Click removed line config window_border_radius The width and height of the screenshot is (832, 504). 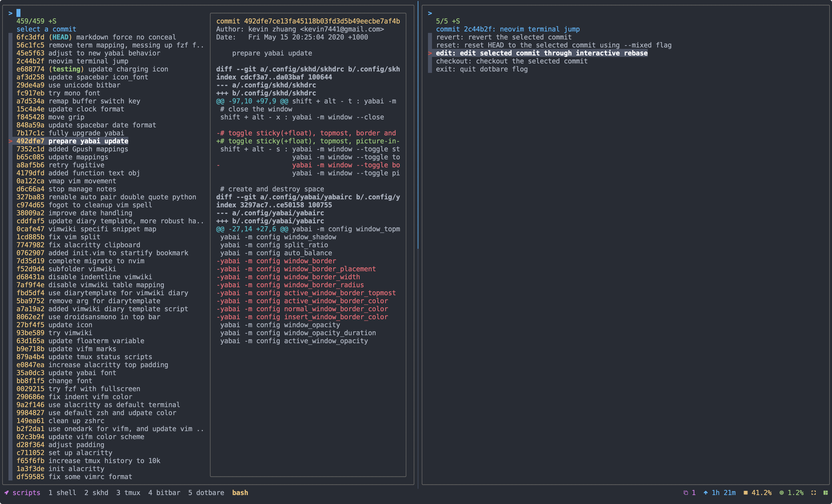(x=290, y=285)
